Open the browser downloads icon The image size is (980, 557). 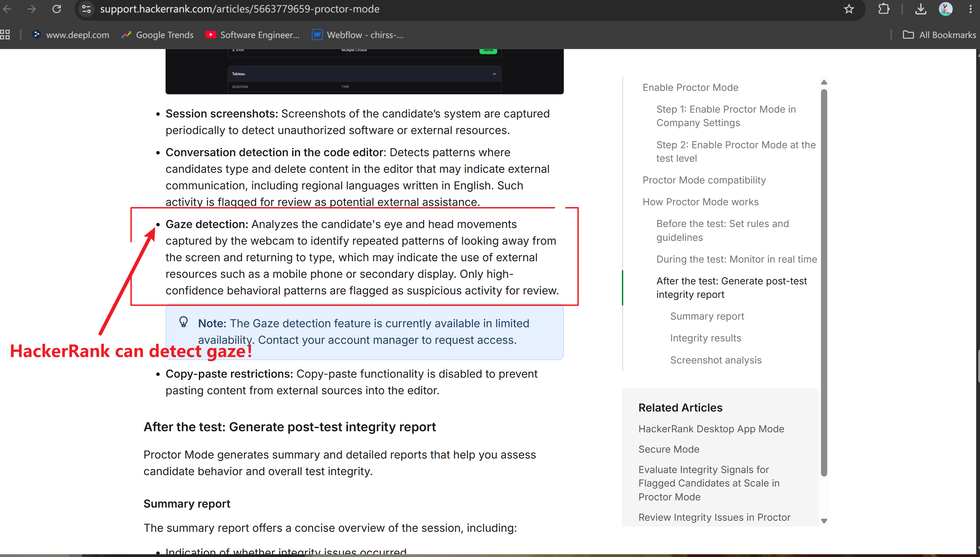pyautogui.click(x=920, y=9)
